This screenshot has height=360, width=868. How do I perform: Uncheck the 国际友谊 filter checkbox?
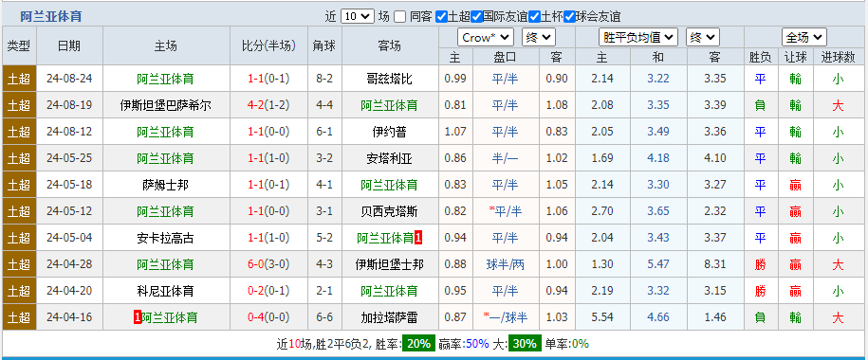(x=476, y=17)
